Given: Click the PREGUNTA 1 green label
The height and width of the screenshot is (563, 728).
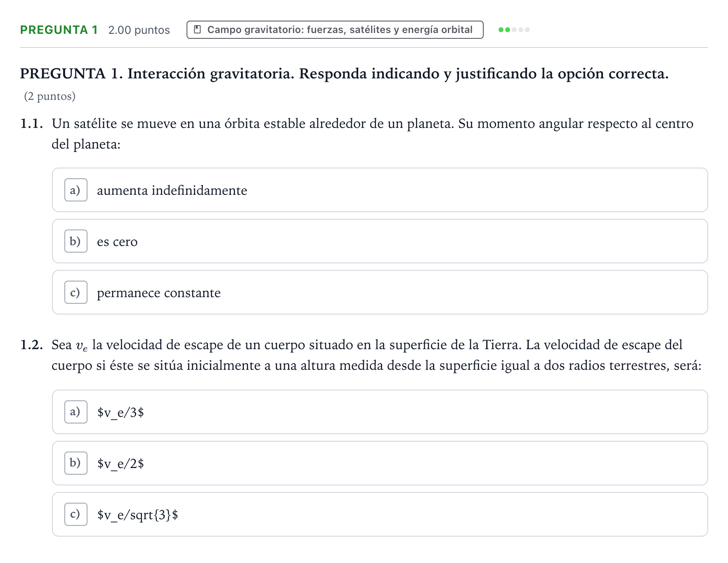Looking at the screenshot, I should [x=59, y=30].
